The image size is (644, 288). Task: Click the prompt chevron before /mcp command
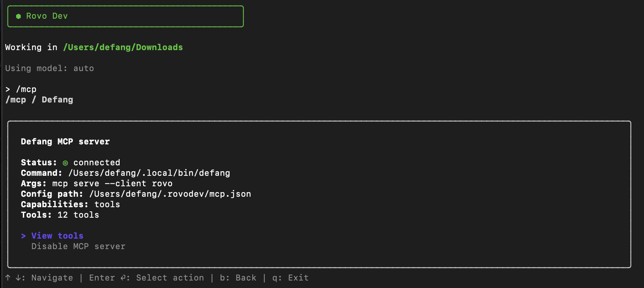8,89
